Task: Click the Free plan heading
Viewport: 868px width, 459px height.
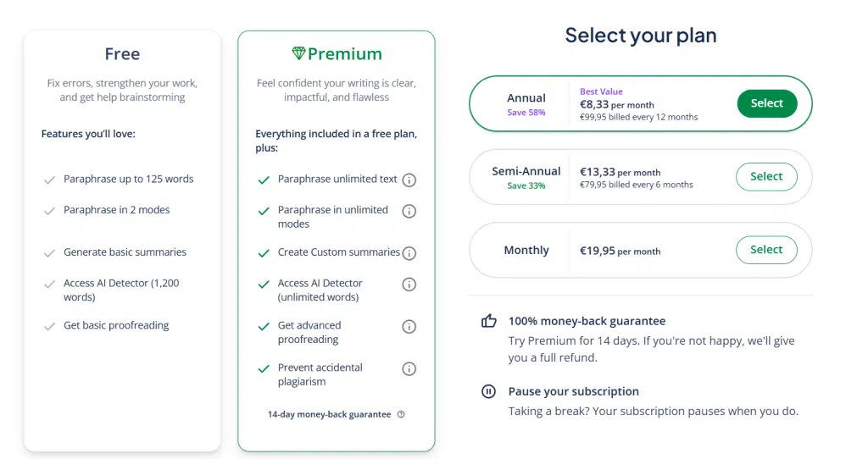Action: [122, 53]
